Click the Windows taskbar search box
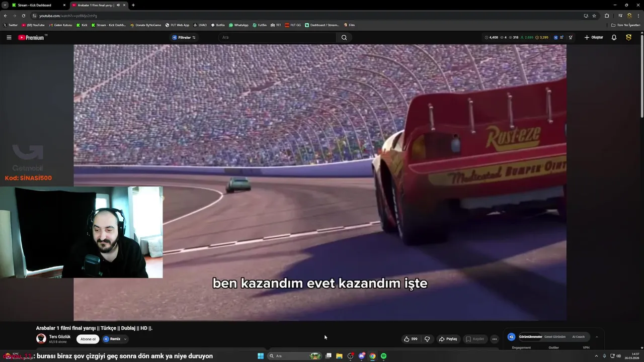 pyautogui.click(x=295, y=356)
